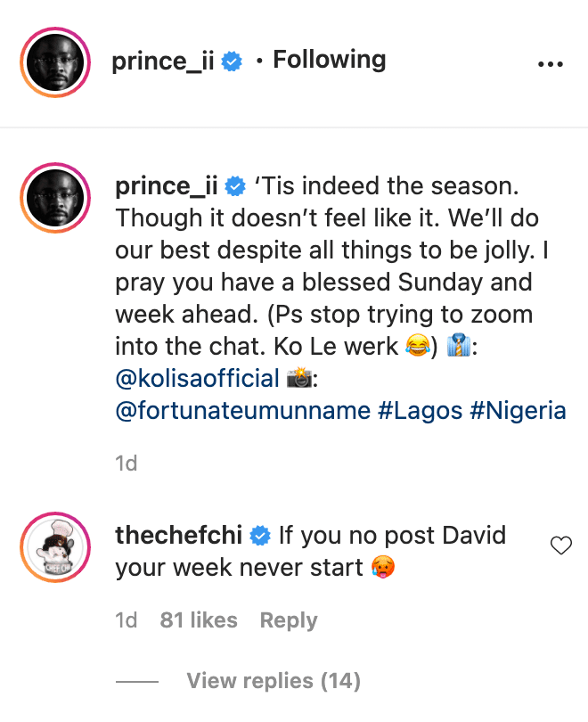Click the verified badge in the caption

click(236, 187)
